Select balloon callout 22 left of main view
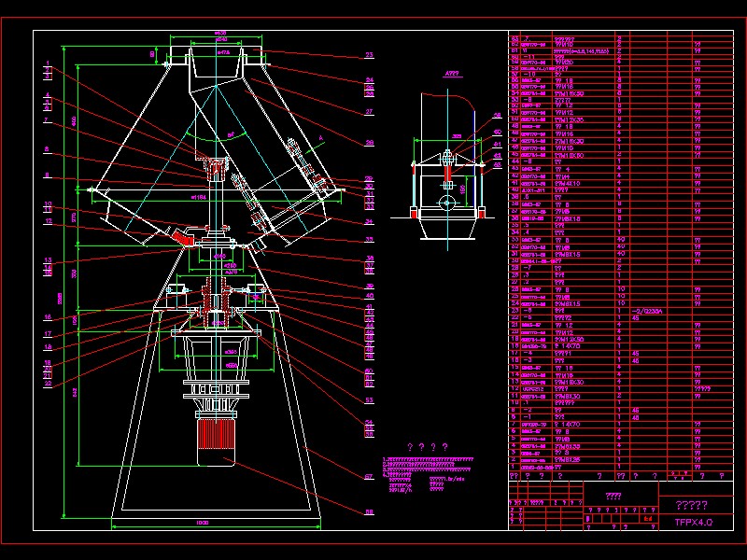This screenshot has width=747, height=560. click(x=48, y=384)
